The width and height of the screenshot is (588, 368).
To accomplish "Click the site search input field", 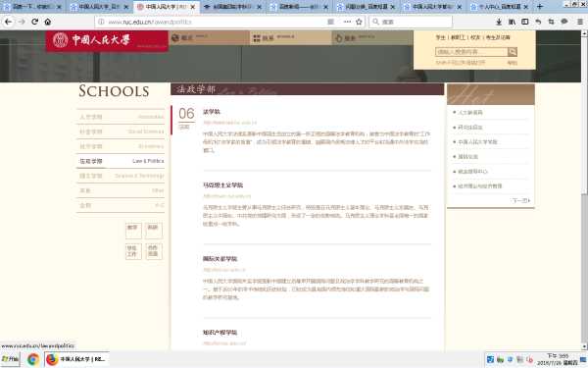I will click(x=471, y=52).
